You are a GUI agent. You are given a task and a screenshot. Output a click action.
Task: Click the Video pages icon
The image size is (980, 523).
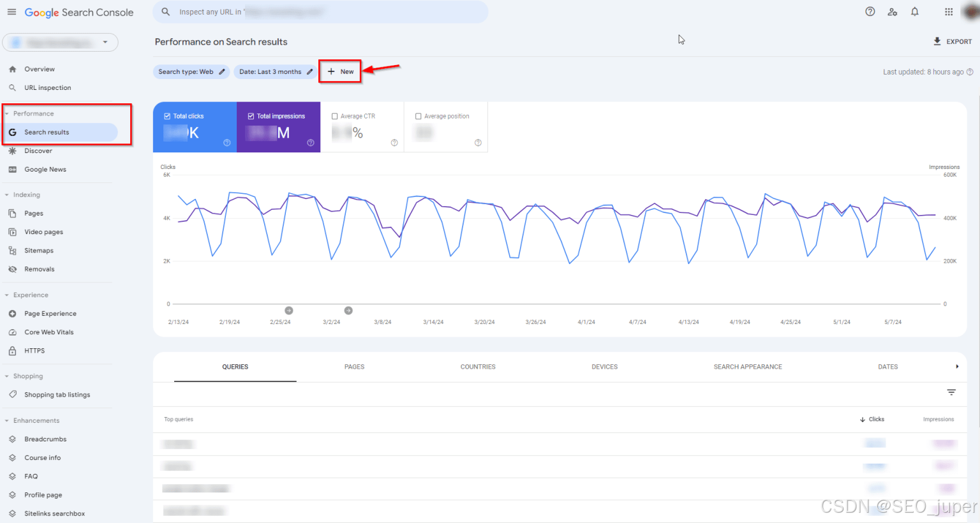pyautogui.click(x=12, y=232)
